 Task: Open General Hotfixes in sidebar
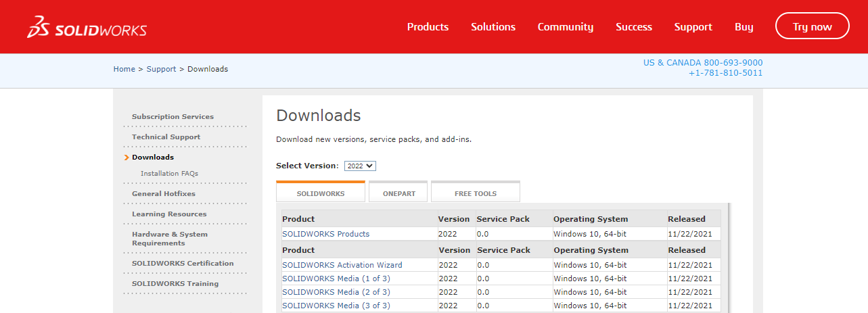pyautogui.click(x=164, y=194)
